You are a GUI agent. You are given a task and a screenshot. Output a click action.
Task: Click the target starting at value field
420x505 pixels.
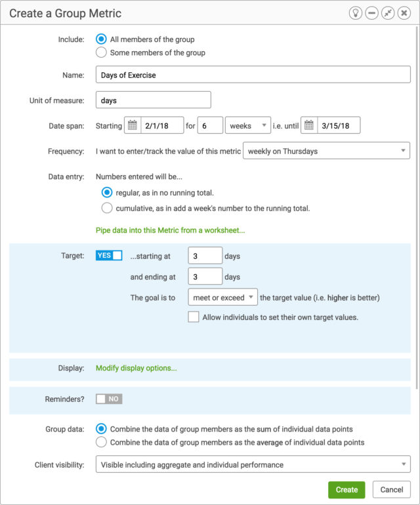pyautogui.click(x=205, y=256)
